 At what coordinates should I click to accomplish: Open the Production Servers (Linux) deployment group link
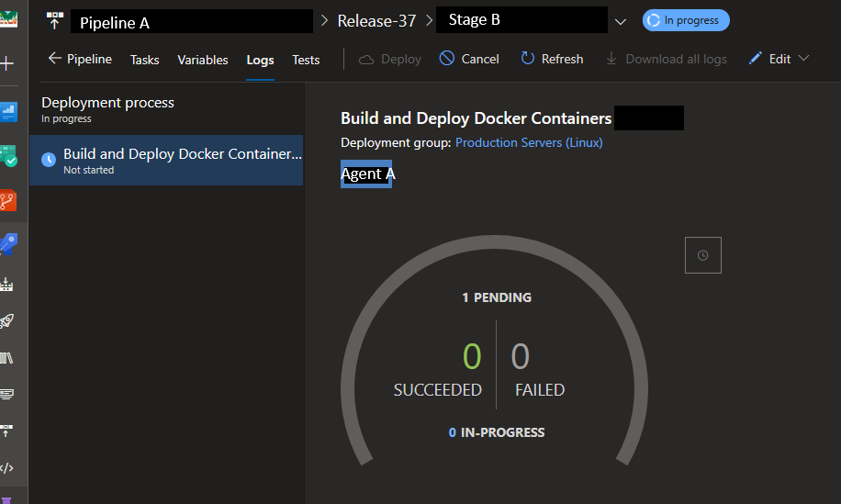click(529, 142)
